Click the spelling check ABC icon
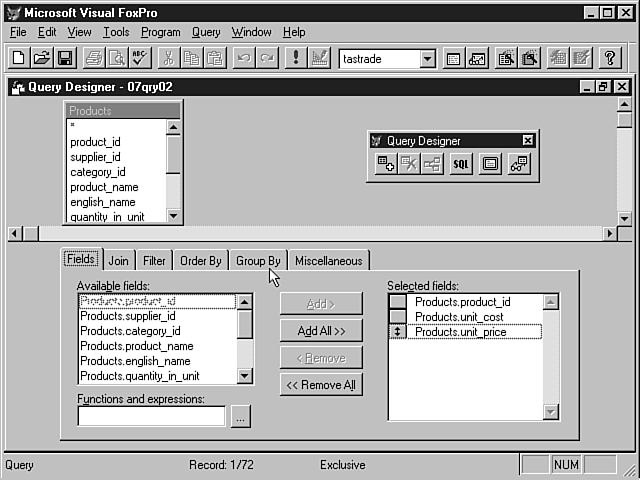 139,58
